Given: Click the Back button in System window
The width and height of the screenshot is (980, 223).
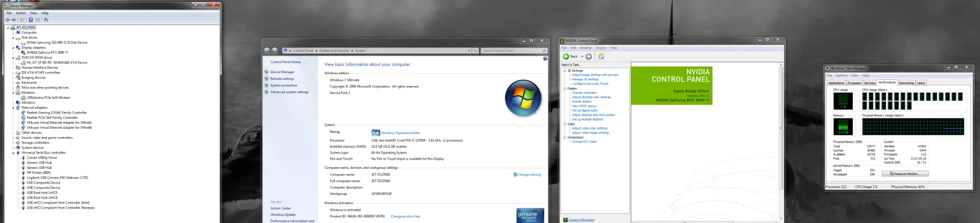Looking at the screenshot, I should click(266, 51).
